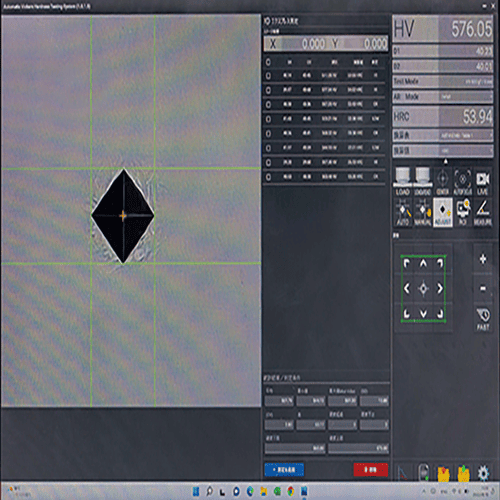Click the LOAD indenter icon
Screen dimensions: 500x500
403,182
